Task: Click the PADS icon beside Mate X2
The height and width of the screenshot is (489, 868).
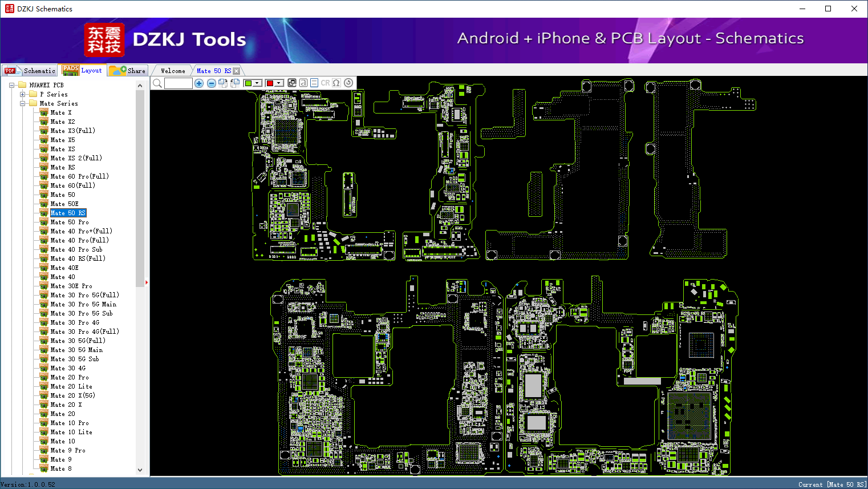Action: [44, 122]
